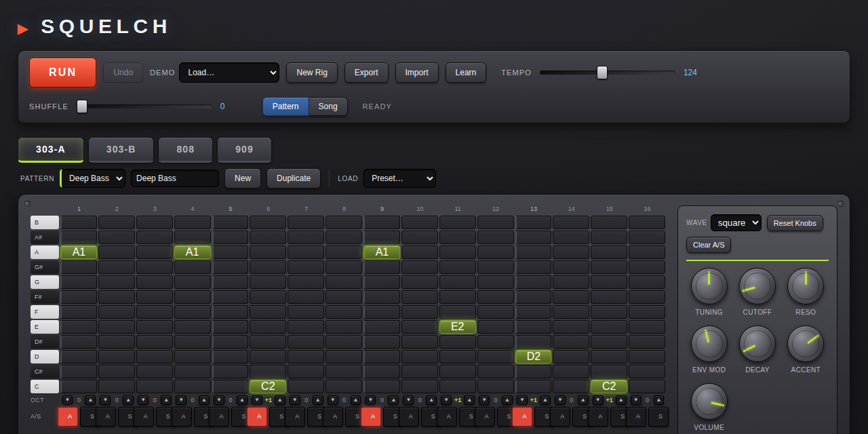Duplicate the current pattern
This screenshot has width=868, height=434.
pyautogui.click(x=294, y=178)
